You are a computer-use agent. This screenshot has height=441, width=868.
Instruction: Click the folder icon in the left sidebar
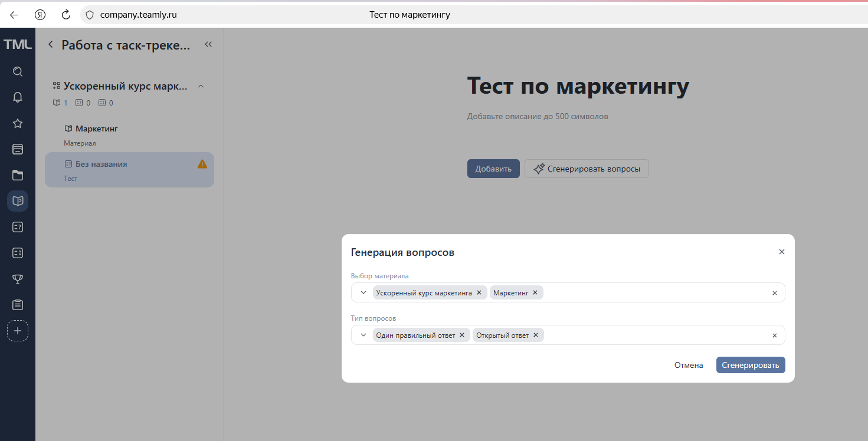(18, 175)
